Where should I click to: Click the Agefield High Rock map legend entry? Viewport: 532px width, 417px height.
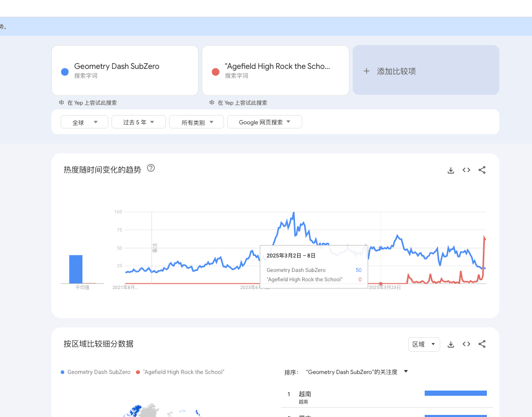pos(180,372)
